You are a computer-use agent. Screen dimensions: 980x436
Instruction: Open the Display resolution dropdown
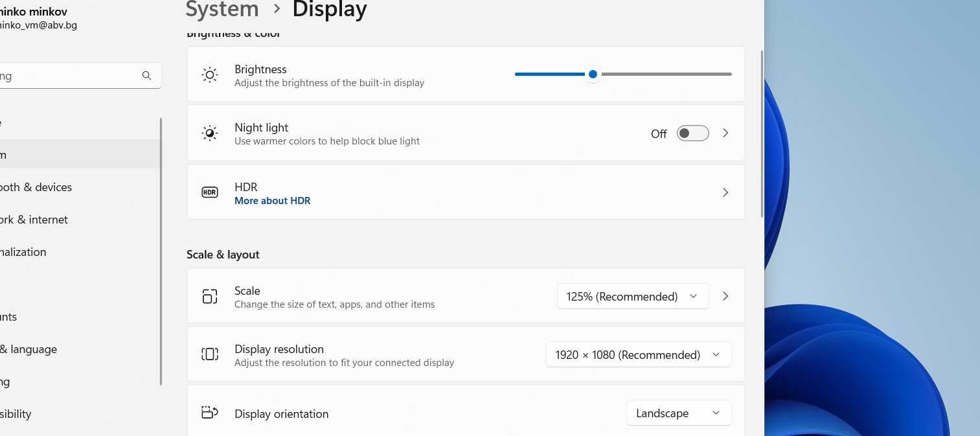pyautogui.click(x=639, y=354)
